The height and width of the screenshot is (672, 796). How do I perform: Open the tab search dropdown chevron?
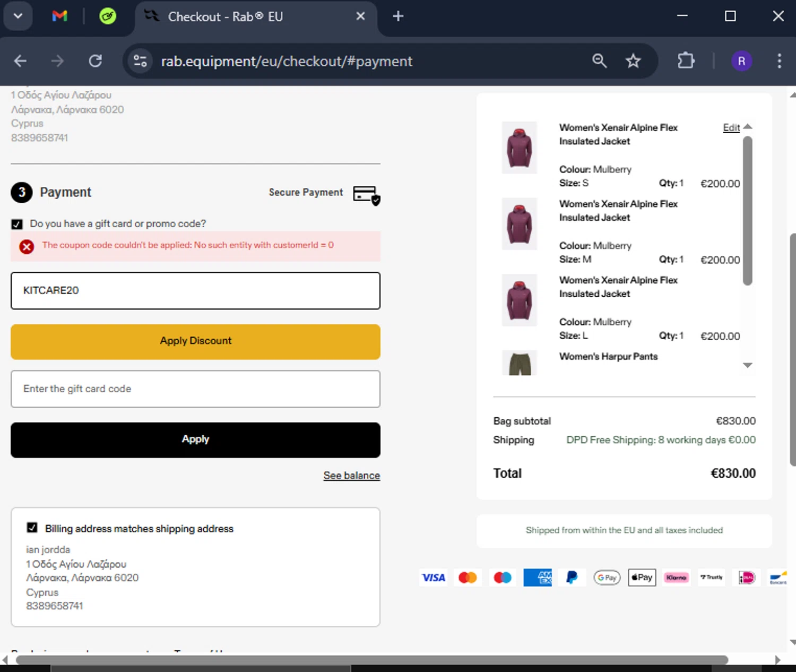(18, 16)
